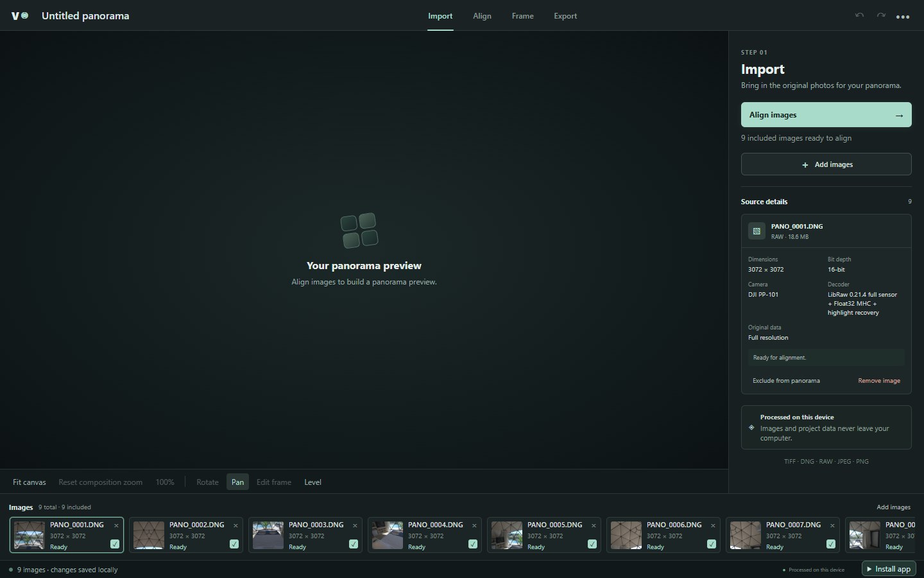This screenshot has width=924, height=578.
Task: Select the Pan tool
Action: 237,482
